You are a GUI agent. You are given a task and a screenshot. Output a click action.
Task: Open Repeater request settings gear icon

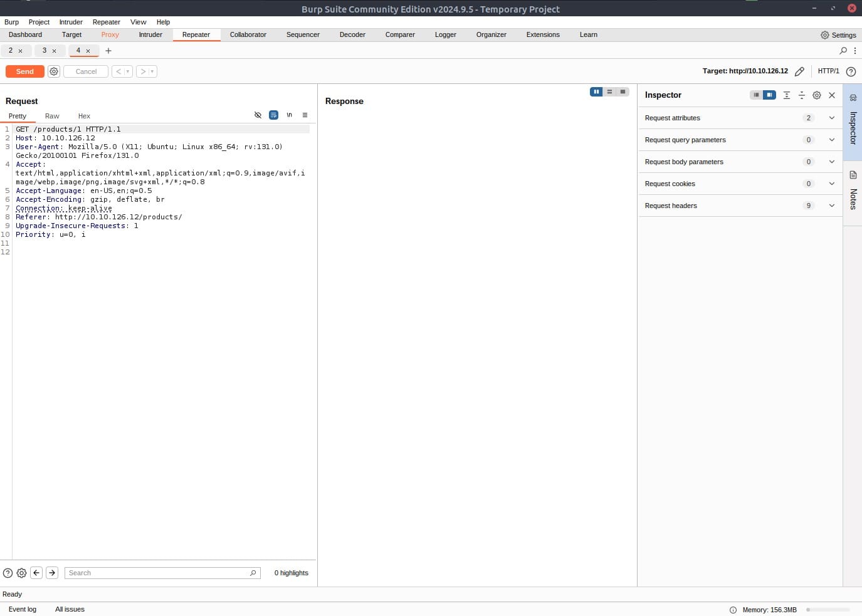point(54,71)
